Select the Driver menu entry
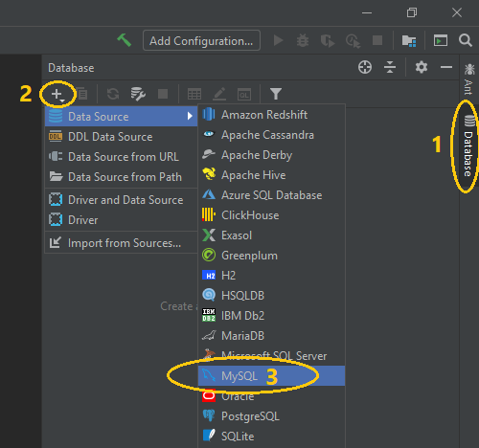The image size is (479, 448). click(122, 220)
